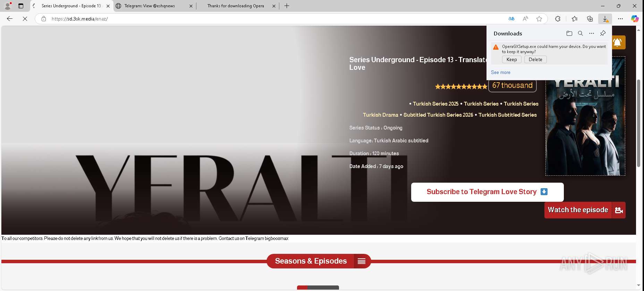The image size is (644, 291).
Task: Click Subscribe to Telegram Love Story
Action: coord(487,192)
